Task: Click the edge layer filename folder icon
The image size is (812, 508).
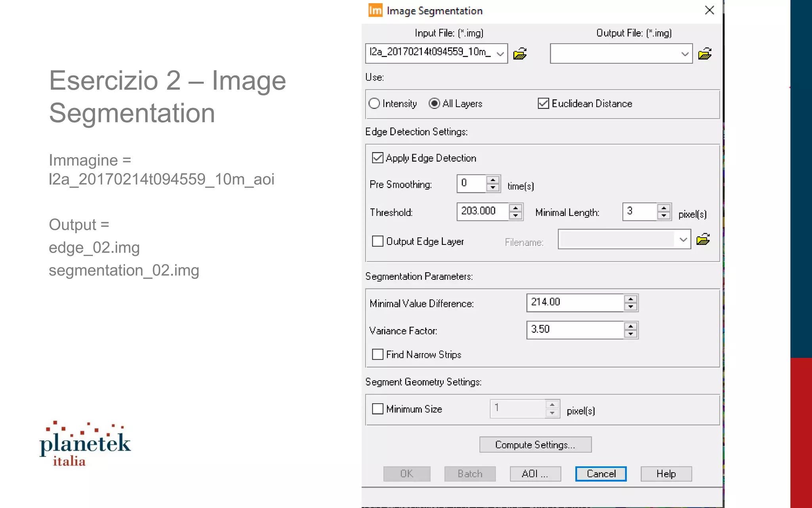Action: tap(703, 239)
